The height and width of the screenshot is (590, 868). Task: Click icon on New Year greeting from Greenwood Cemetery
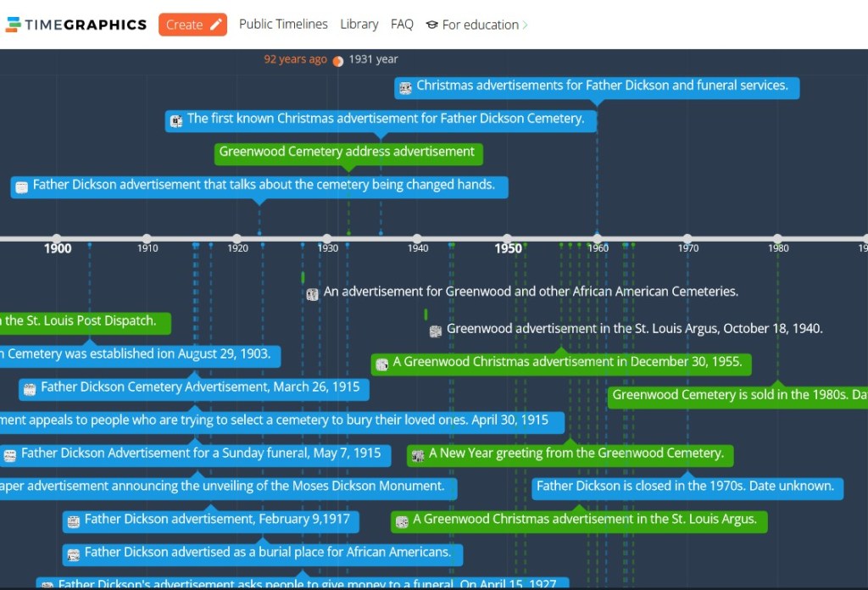click(418, 456)
